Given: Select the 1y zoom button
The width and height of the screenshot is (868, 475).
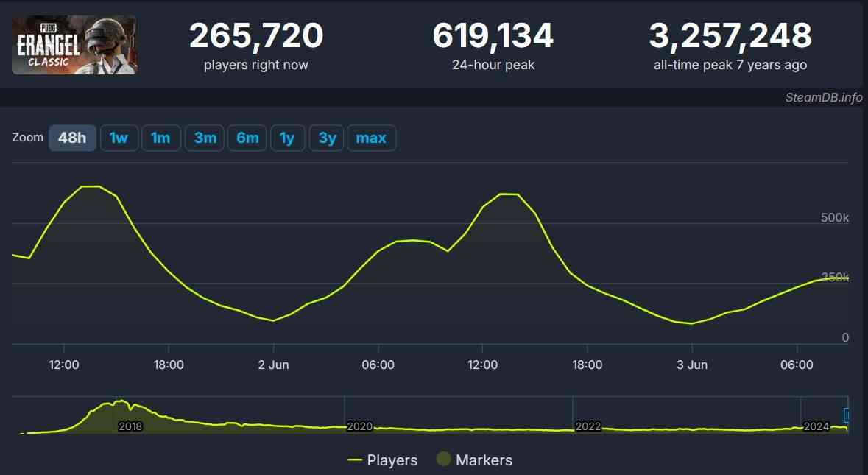Looking at the screenshot, I should 287,138.
